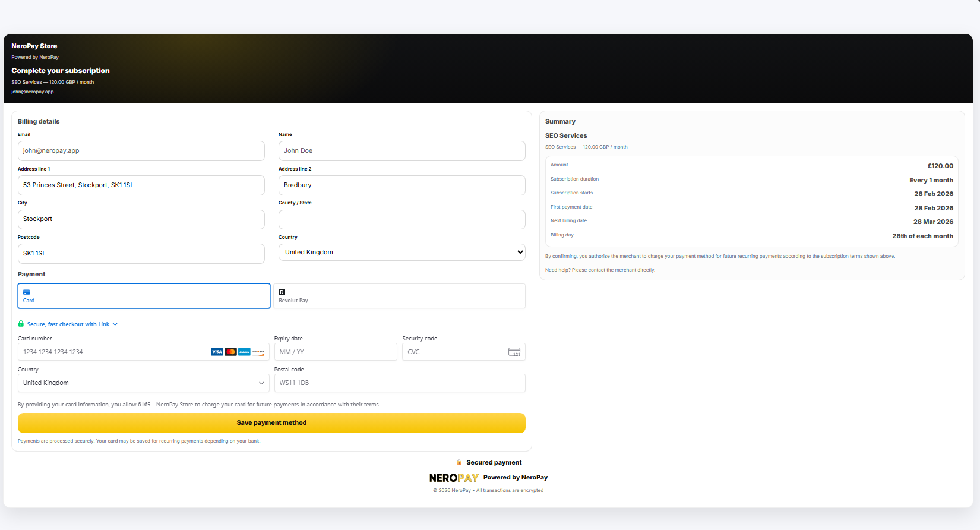Open the billing Country dropdown
The image size is (980, 530).
pos(402,252)
